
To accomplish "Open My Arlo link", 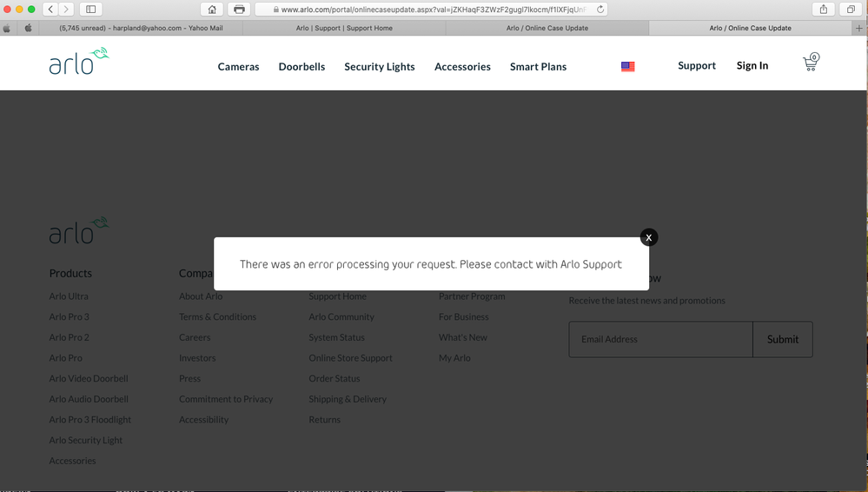I will 454,357.
